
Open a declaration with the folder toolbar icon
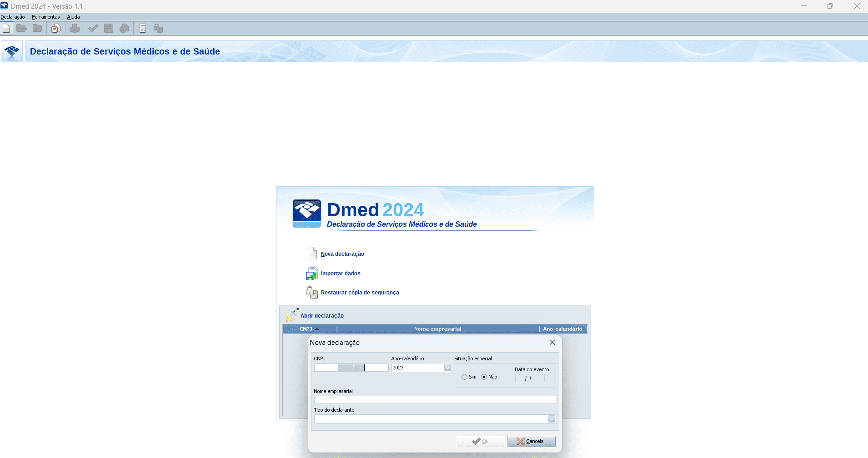(22, 28)
